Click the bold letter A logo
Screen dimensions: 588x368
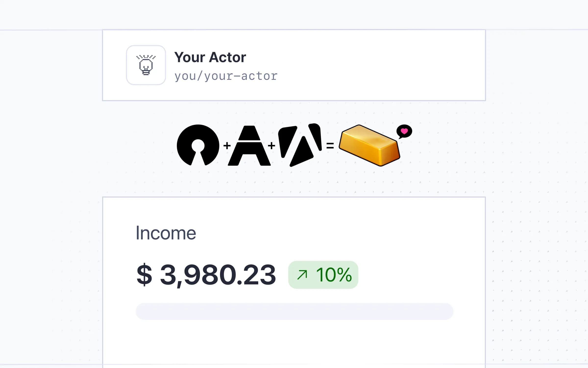(249, 145)
